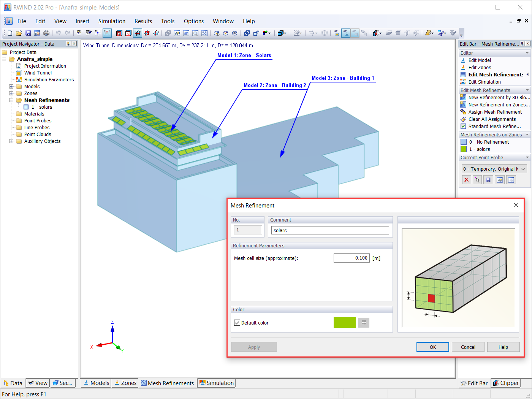Click the Simulation Parameters icon in navigator
The image size is (532, 399).
(19, 80)
